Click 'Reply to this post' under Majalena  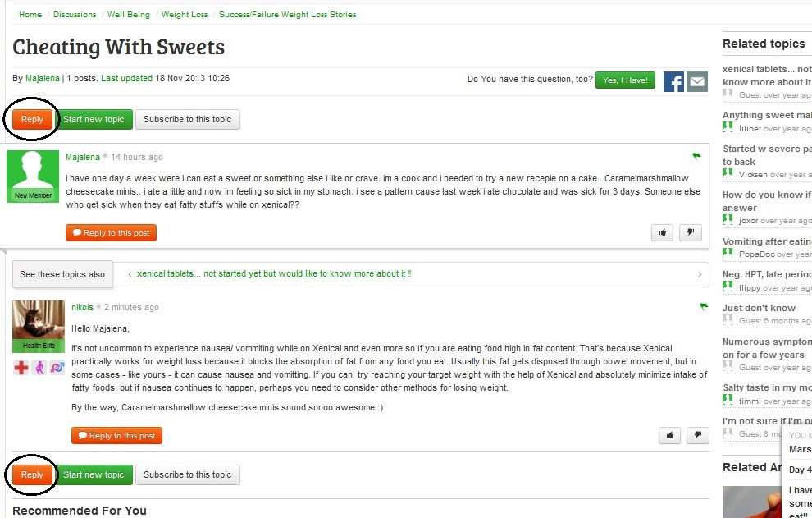pos(111,233)
